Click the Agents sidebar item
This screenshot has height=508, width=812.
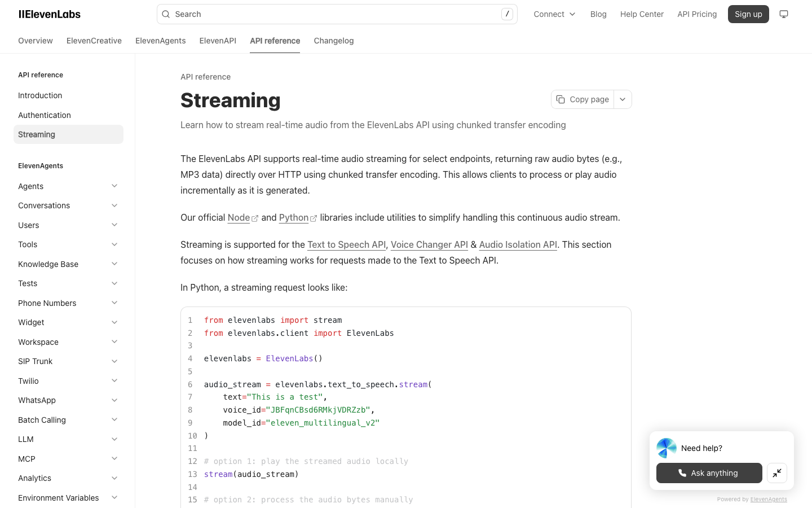(68, 186)
